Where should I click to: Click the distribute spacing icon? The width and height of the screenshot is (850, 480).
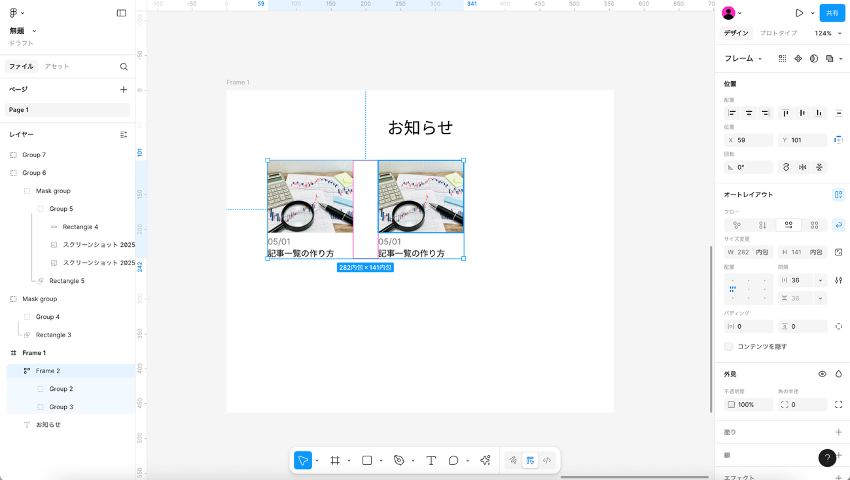click(839, 113)
